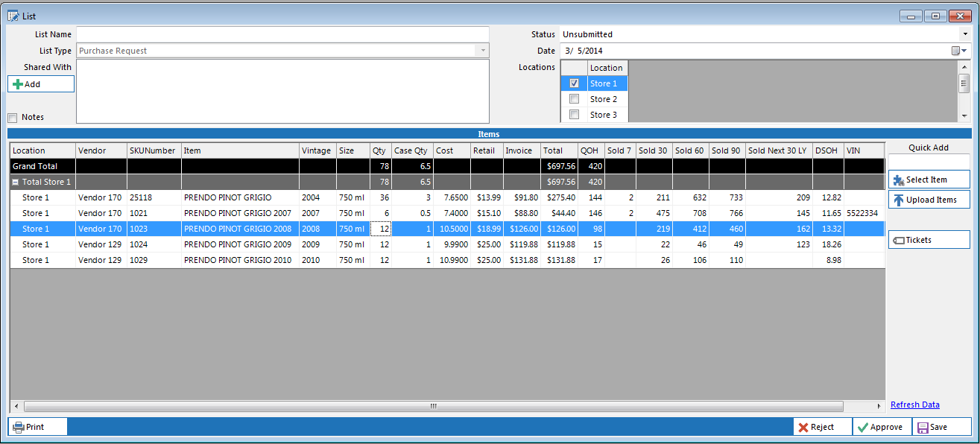Open the Date calendar picker icon
The height and width of the screenshot is (444, 980).
pos(960,51)
